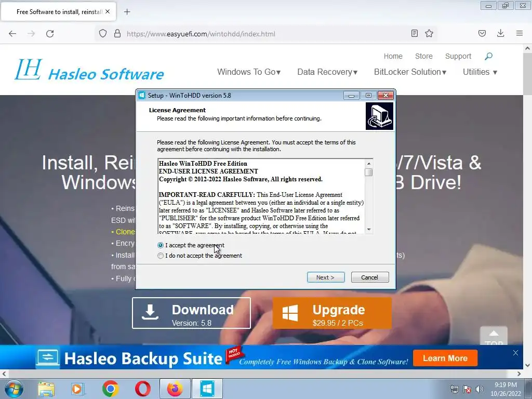Click page horizontal scrollbar right arrow
Viewport: 532px width, 399px height.
519,374
